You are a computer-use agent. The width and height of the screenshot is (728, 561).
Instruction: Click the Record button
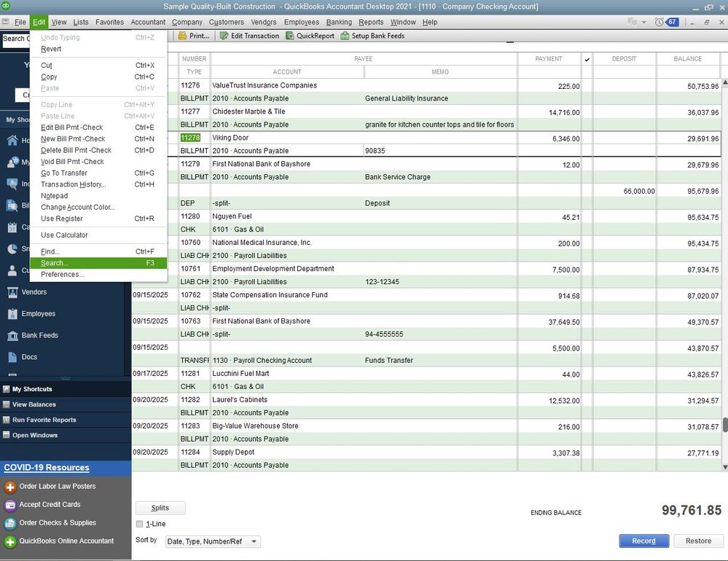pyautogui.click(x=644, y=541)
